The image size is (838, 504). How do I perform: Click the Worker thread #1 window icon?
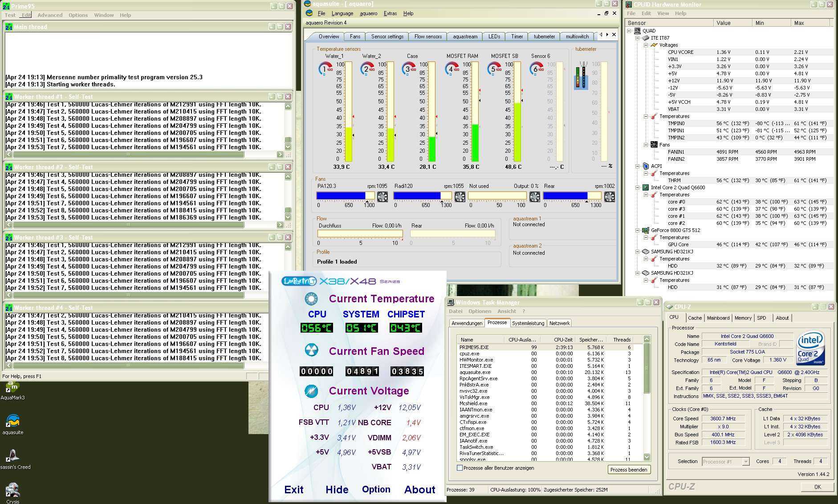[x=9, y=97]
